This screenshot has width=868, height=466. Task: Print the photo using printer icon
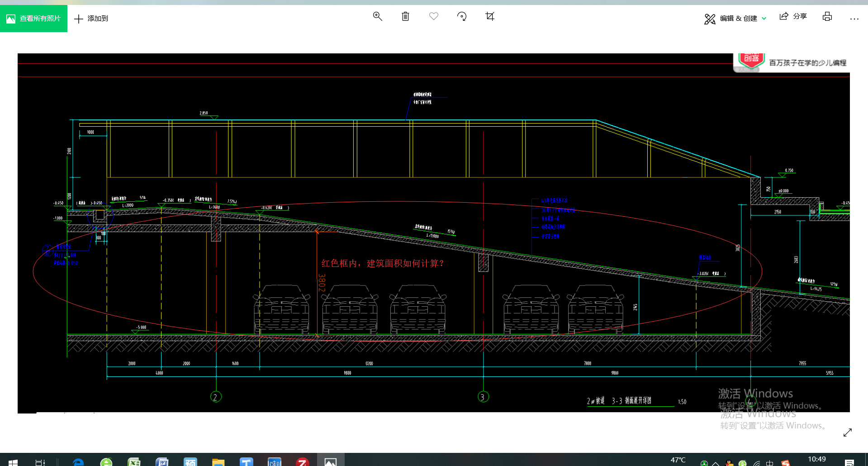[827, 17]
